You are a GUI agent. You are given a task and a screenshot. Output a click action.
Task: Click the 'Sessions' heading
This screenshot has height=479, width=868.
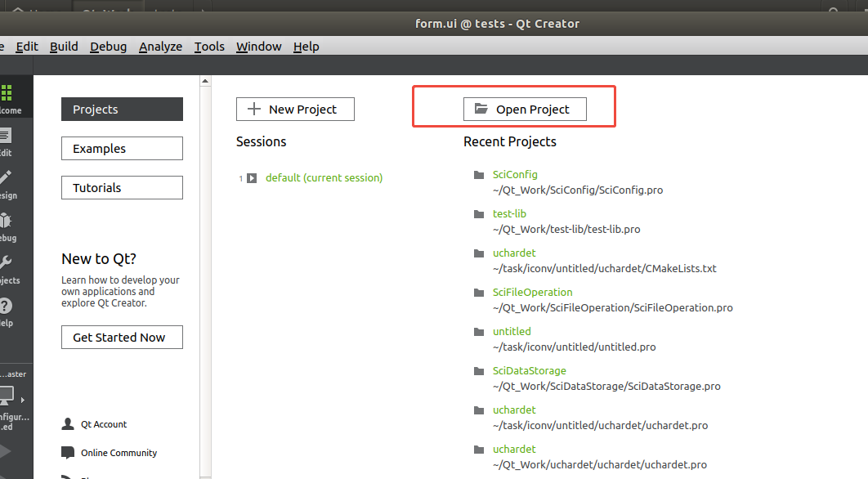[x=262, y=141]
